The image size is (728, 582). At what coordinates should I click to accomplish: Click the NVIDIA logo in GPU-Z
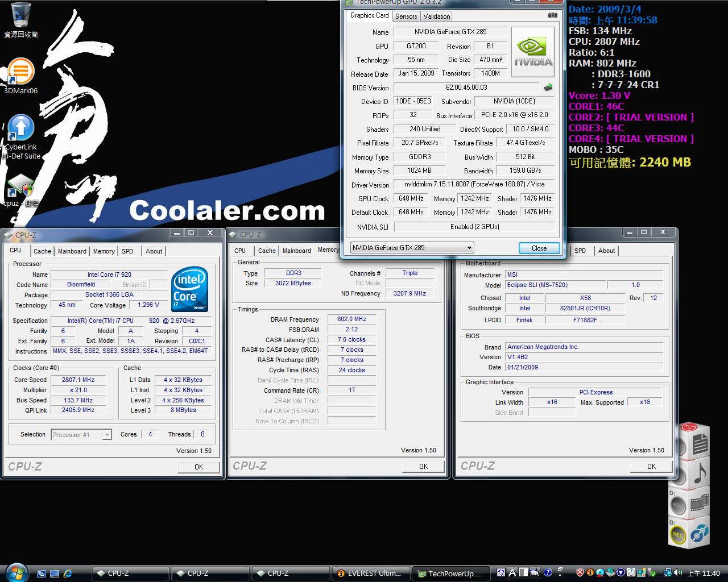point(533,53)
